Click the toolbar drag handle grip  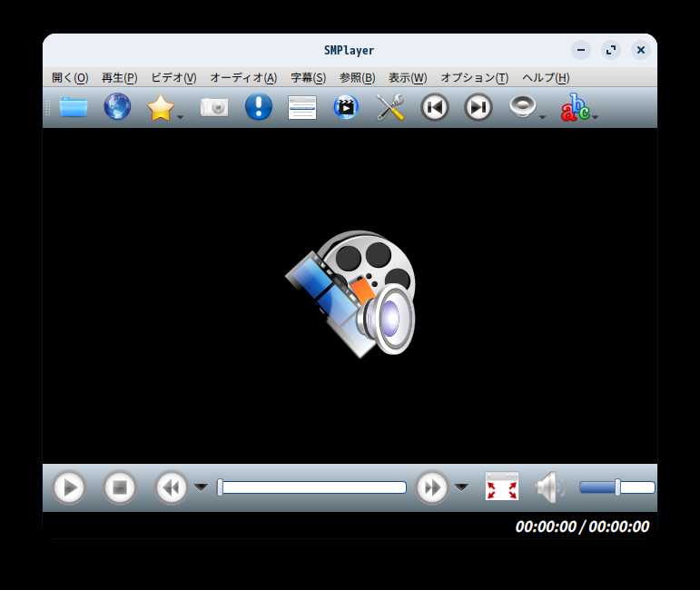(48, 107)
